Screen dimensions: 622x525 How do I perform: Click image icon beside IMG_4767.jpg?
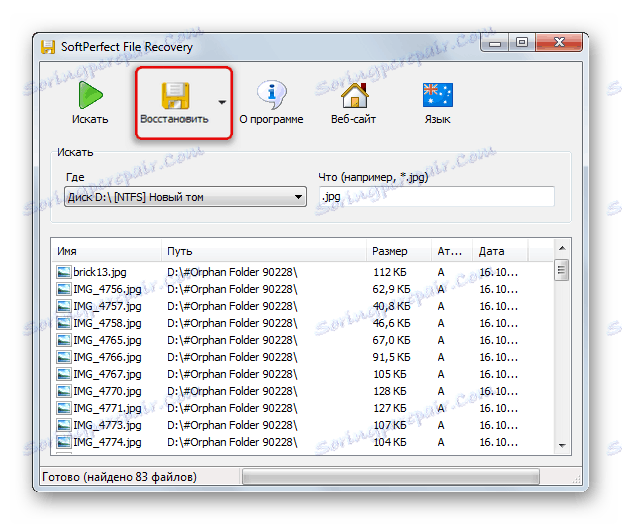click(x=63, y=375)
